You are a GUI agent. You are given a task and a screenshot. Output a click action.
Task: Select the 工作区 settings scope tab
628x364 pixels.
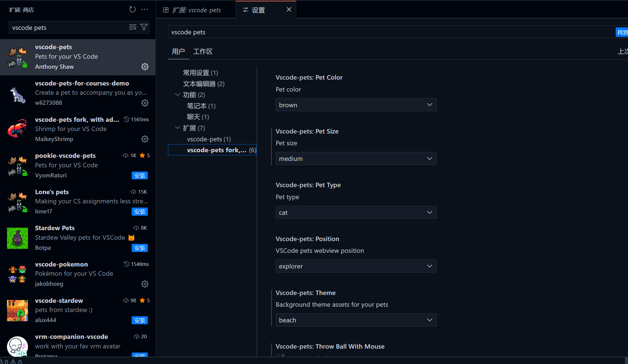pyautogui.click(x=203, y=51)
